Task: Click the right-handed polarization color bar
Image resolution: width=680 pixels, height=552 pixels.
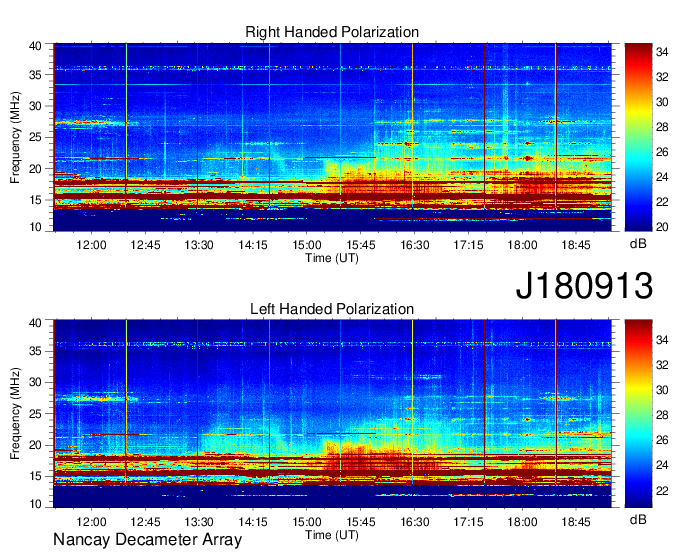Action: 638,137
